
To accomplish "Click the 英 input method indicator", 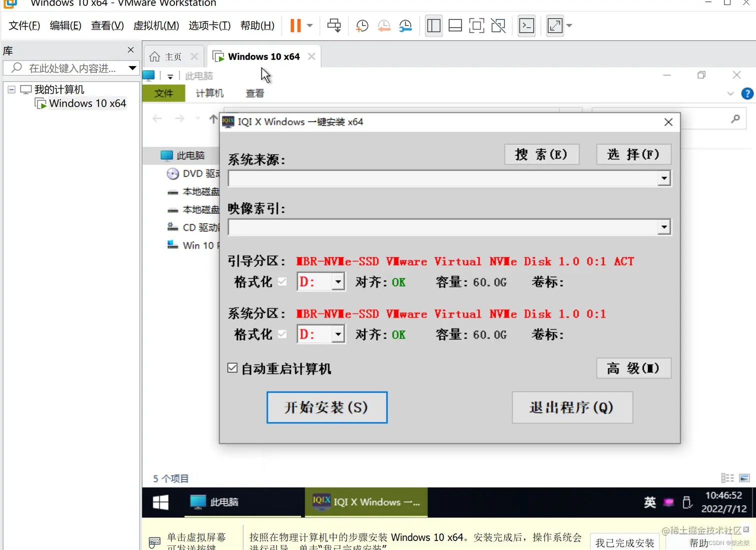I will pos(650,502).
